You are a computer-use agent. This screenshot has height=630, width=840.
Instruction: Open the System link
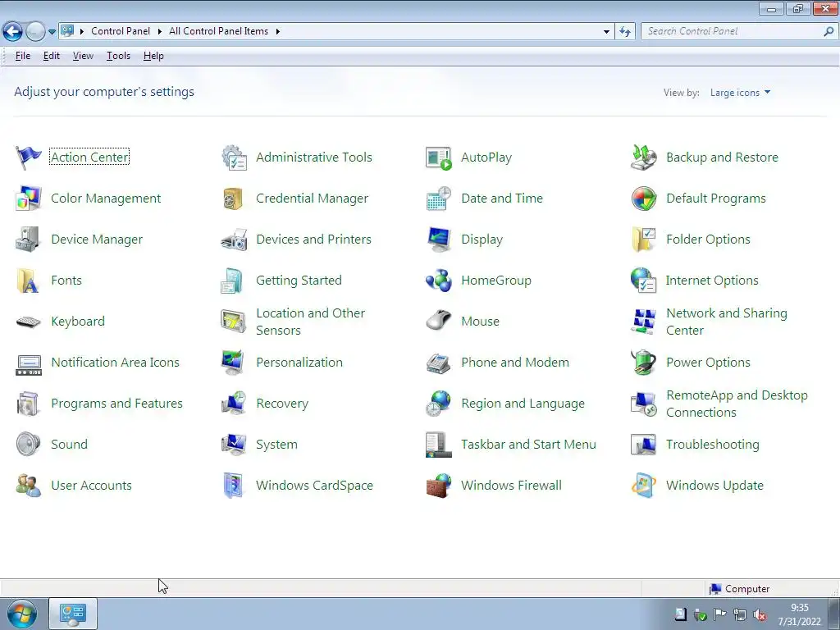tap(276, 445)
